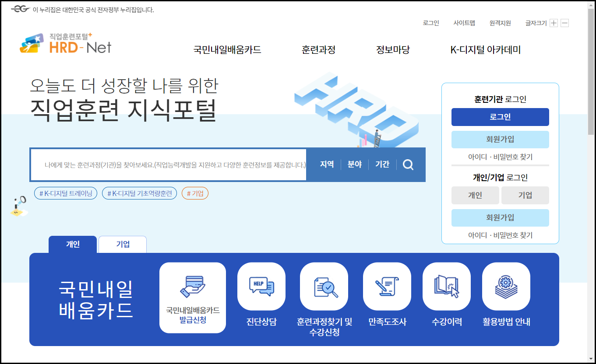Open 만족도조사 survey icon
596x364 pixels.
coord(387,287)
